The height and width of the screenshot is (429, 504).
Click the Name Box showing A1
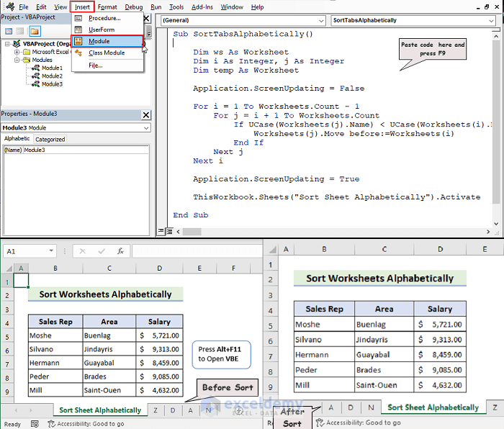(26, 251)
